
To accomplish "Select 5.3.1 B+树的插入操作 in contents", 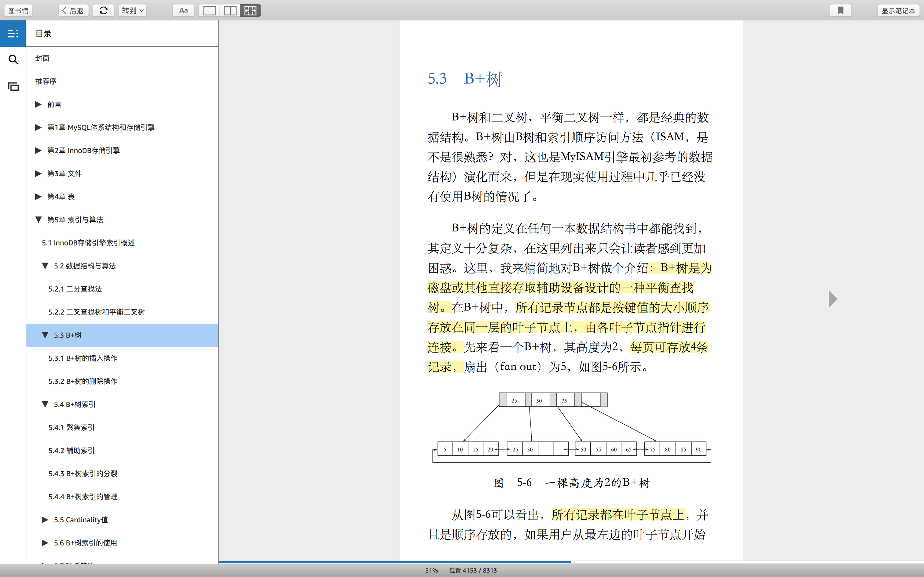I will (83, 358).
